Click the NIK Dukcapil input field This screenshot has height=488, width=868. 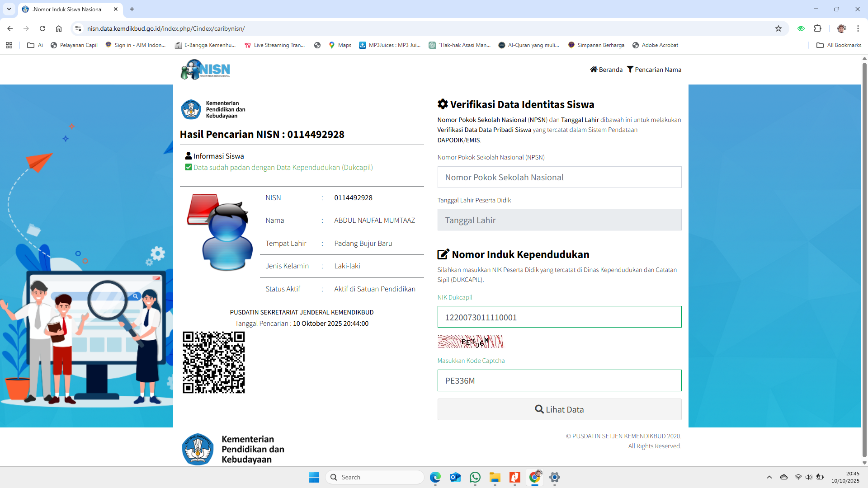tap(559, 317)
